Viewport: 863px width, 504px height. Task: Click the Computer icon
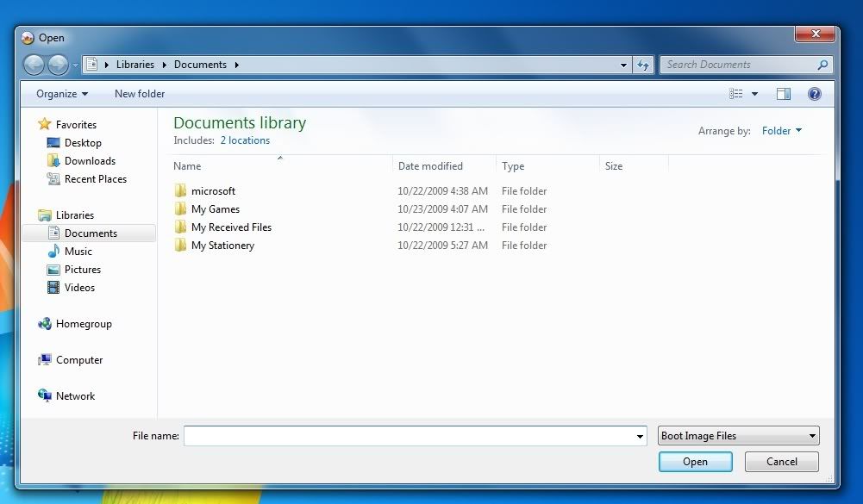45,360
